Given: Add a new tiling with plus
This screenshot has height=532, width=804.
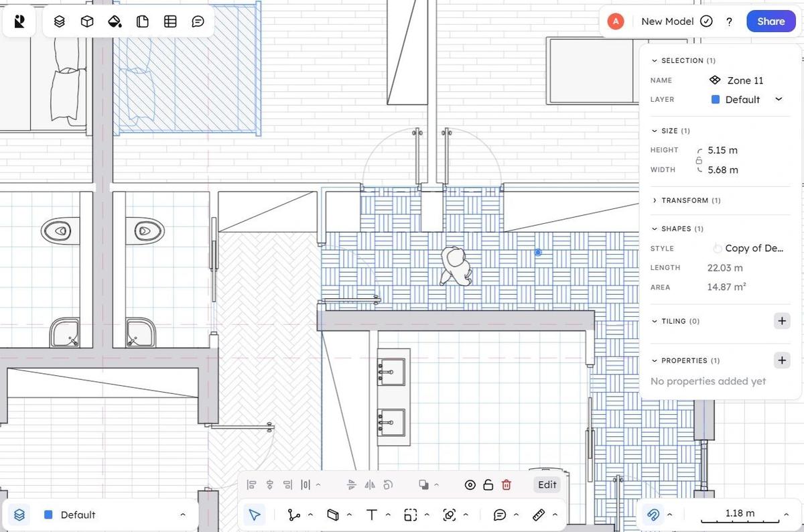Looking at the screenshot, I should [781, 321].
